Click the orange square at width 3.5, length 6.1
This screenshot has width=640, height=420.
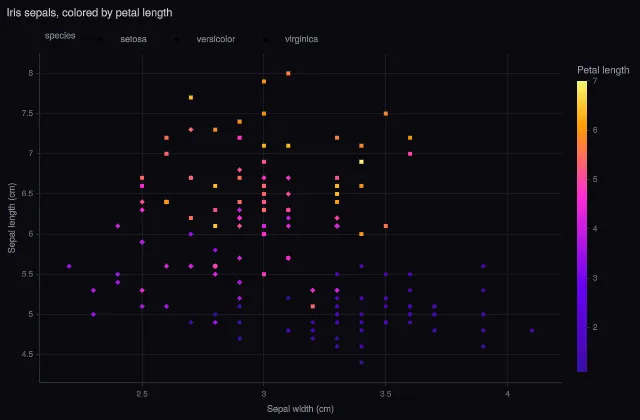[386, 226]
